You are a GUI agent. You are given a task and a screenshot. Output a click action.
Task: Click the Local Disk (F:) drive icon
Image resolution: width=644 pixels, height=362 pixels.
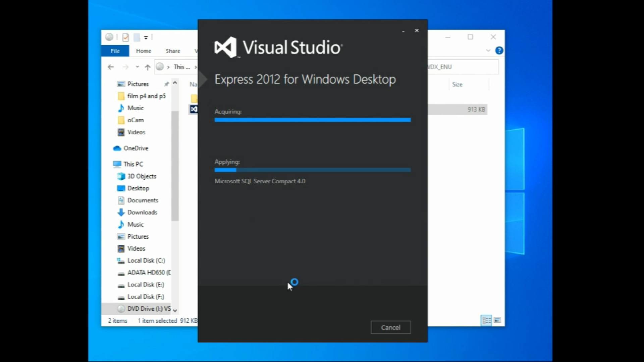(x=121, y=298)
